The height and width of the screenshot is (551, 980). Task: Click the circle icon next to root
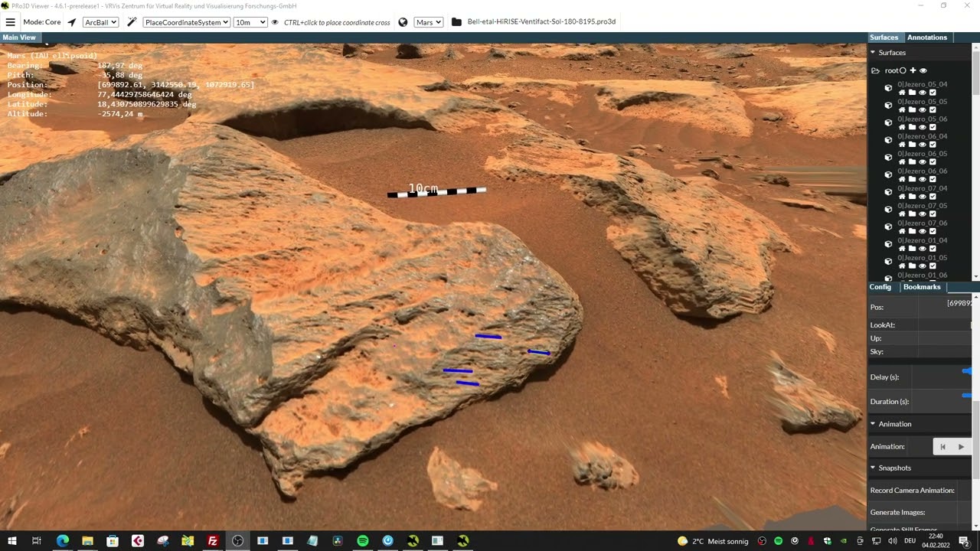[x=903, y=70]
